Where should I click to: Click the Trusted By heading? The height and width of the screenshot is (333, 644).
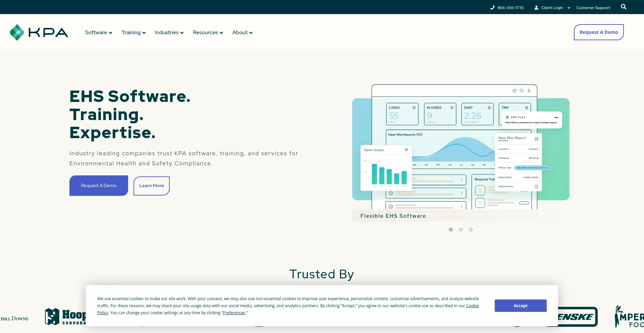point(322,274)
